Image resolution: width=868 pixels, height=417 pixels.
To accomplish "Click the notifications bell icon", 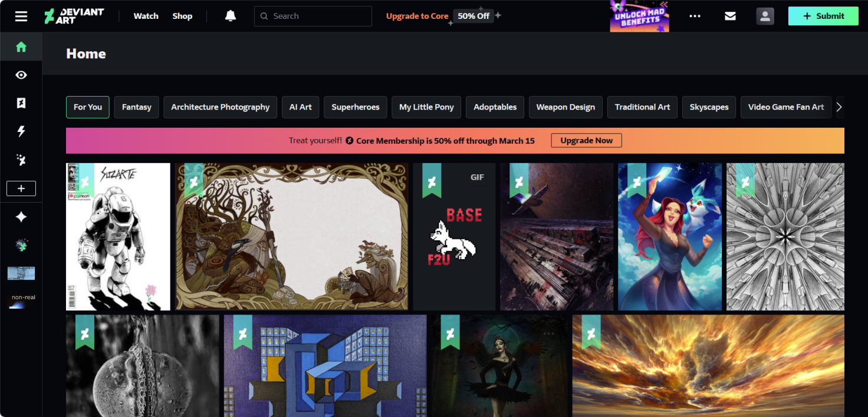I will click(x=231, y=16).
